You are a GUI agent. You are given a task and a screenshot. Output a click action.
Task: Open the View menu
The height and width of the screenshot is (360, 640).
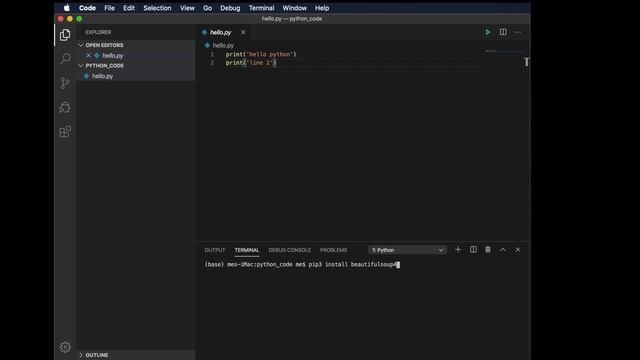tap(187, 8)
